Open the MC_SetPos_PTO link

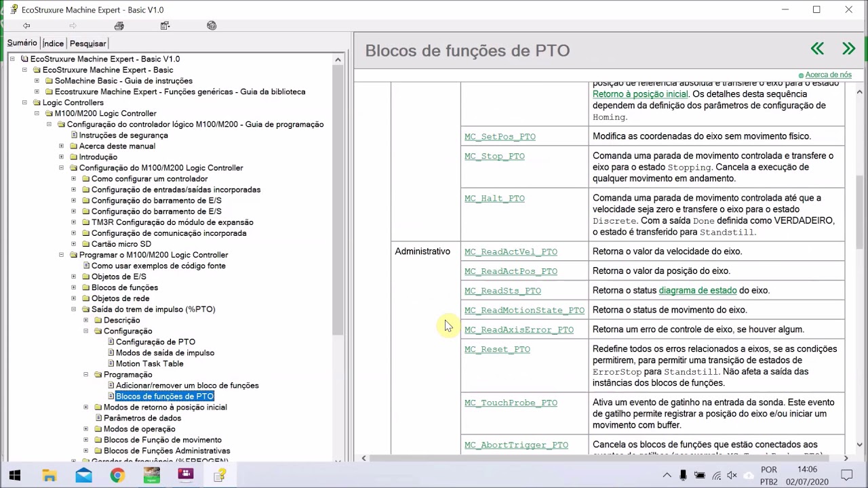(500, 136)
